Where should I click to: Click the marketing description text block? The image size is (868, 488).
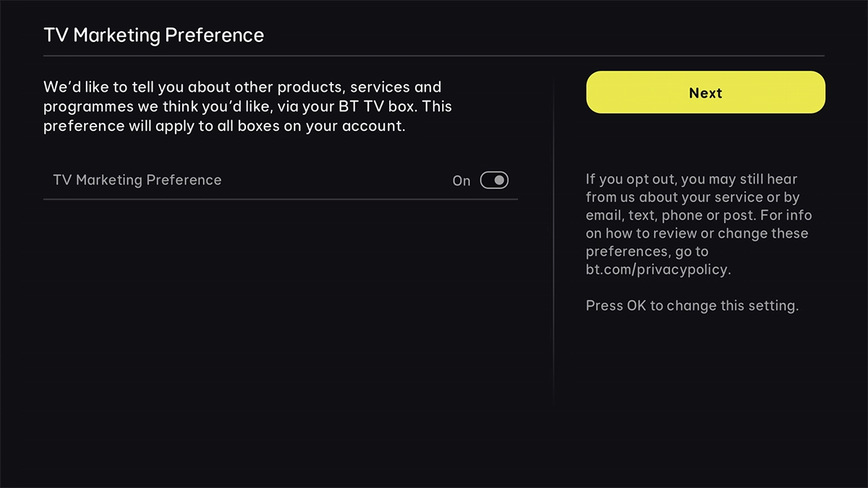(248, 106)
